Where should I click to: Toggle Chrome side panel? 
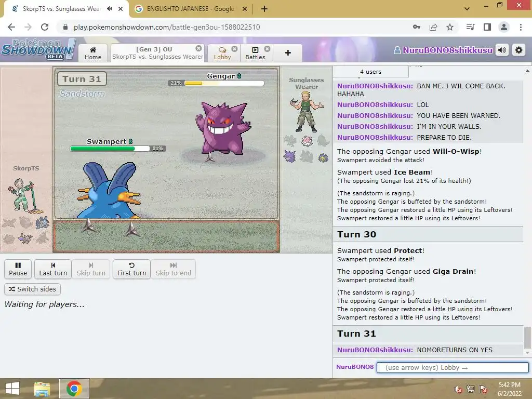point(487,27)
